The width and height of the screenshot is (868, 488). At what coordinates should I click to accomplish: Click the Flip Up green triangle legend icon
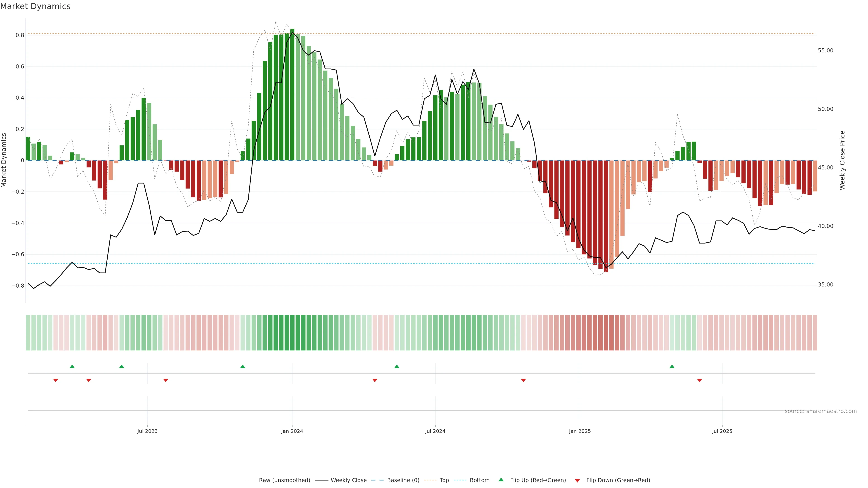pyautogui.click(x=501, y=480)
